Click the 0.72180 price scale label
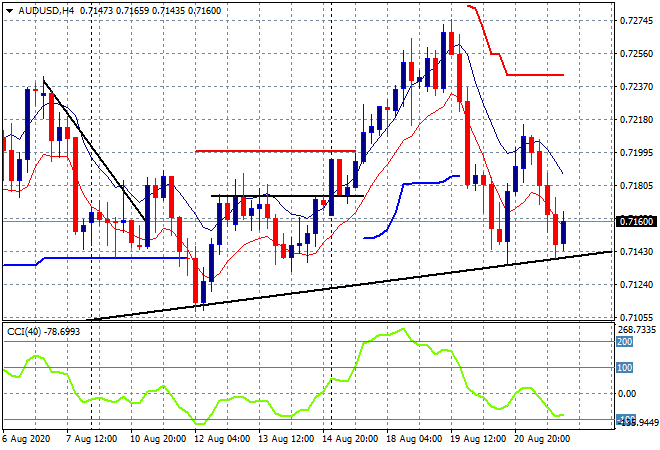This screenshot has width=660, height=450. pyautogui.click(x=636, y=120)
